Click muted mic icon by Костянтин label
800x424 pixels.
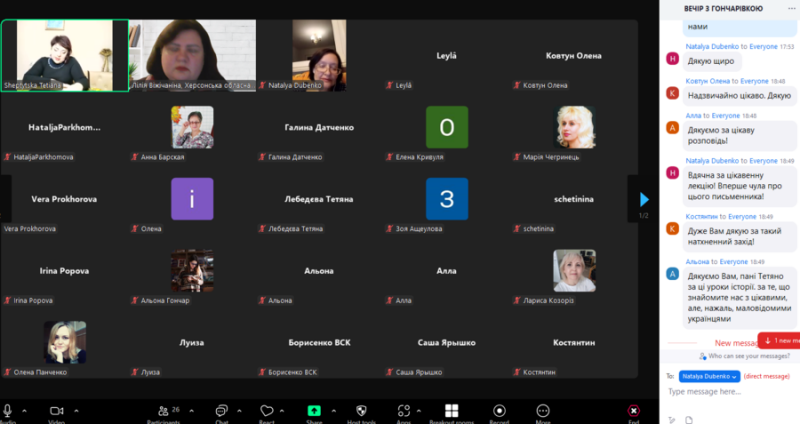point(517,372)
